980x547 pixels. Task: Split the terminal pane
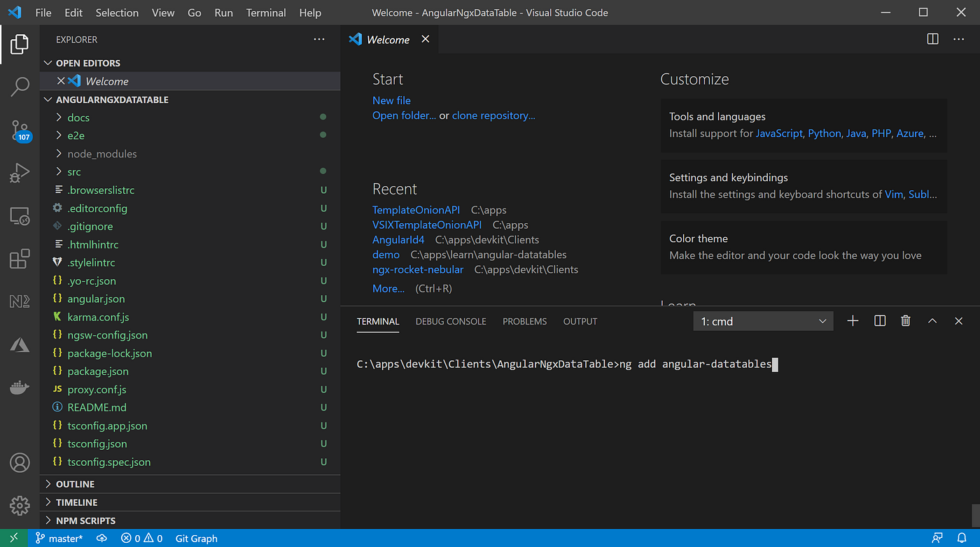tap(879, 320)
